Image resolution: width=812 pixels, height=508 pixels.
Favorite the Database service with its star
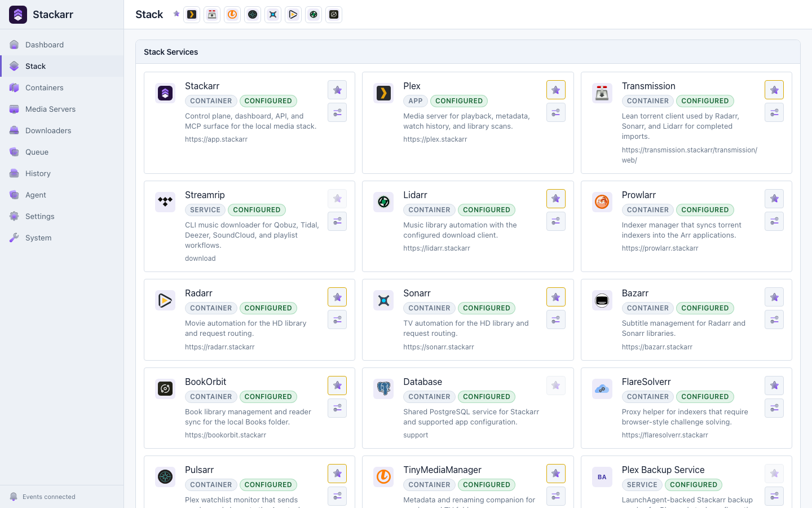(x=556, y=386)
